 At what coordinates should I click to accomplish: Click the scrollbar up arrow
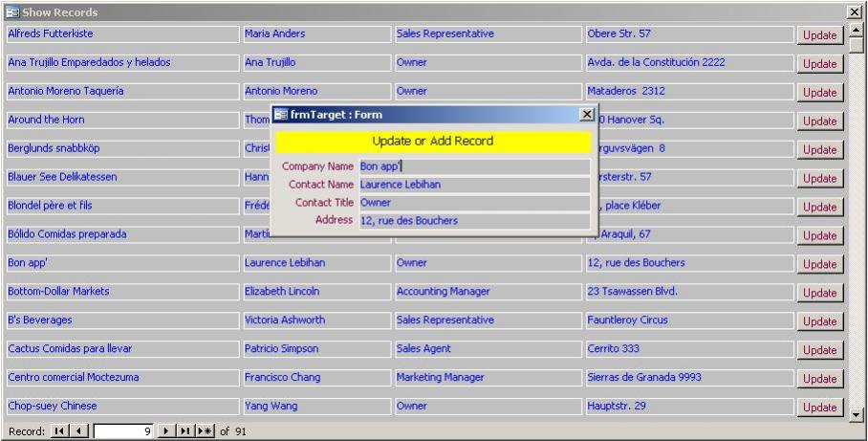click(x=857, y=31)
